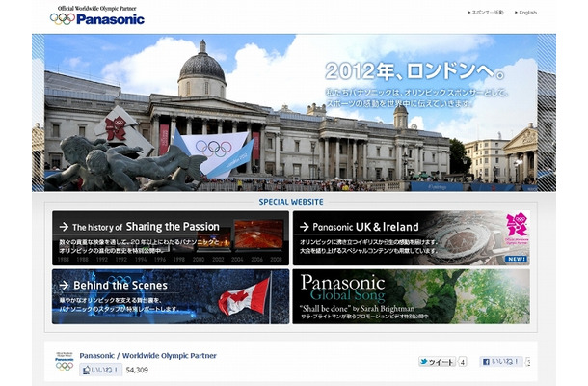This screenshot has width=588, height=386.
Task: Open Panasonic / Worldwide Olympic Partner page link
Action: tap(147, 355)
